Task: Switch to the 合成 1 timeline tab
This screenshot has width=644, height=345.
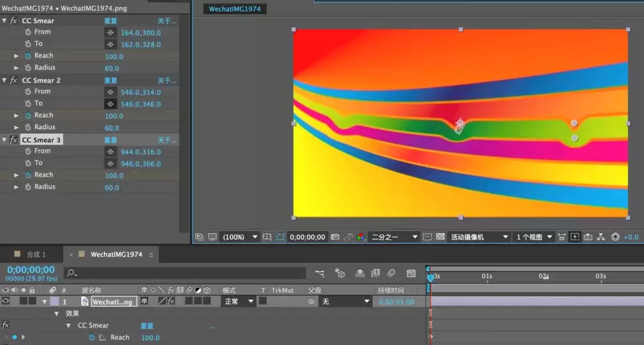Action: click(36, 255)
